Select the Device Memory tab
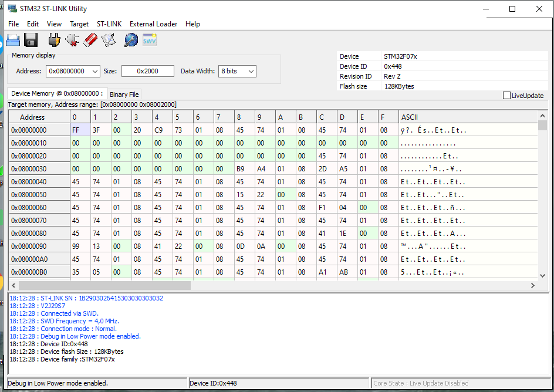The height and width of the screenshot is (392, 554). [x=57, y=93]
